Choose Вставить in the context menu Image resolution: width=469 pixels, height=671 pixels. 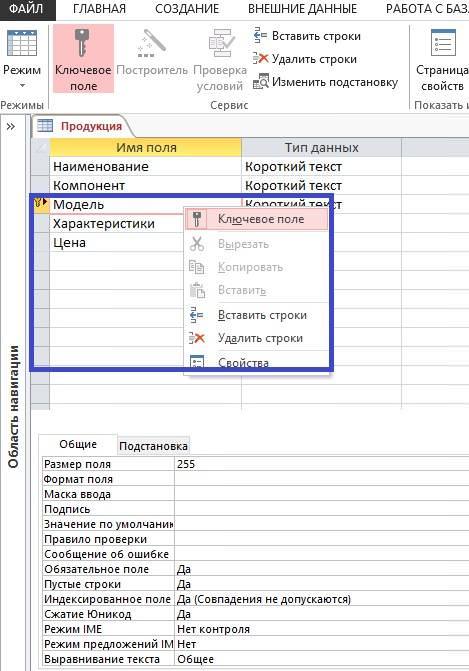[256, 290]
